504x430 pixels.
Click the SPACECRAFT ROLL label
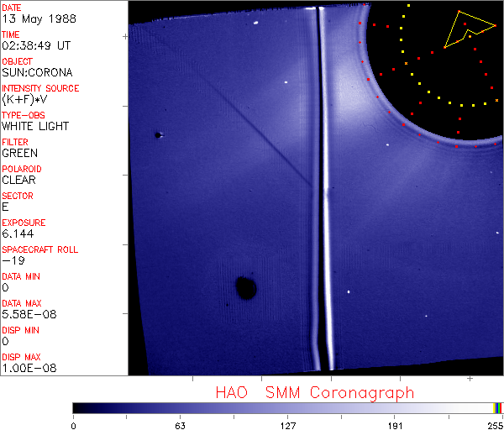point(40,249)
